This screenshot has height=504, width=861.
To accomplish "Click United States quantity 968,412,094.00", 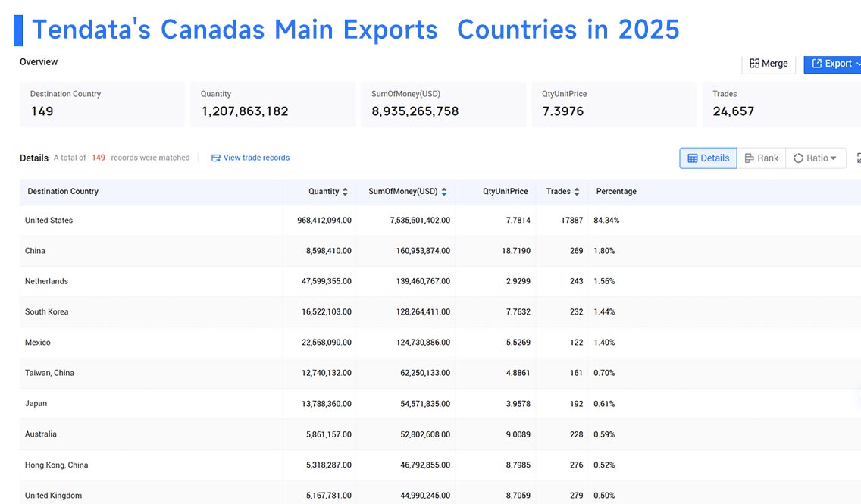I will (x=324, y=220).
